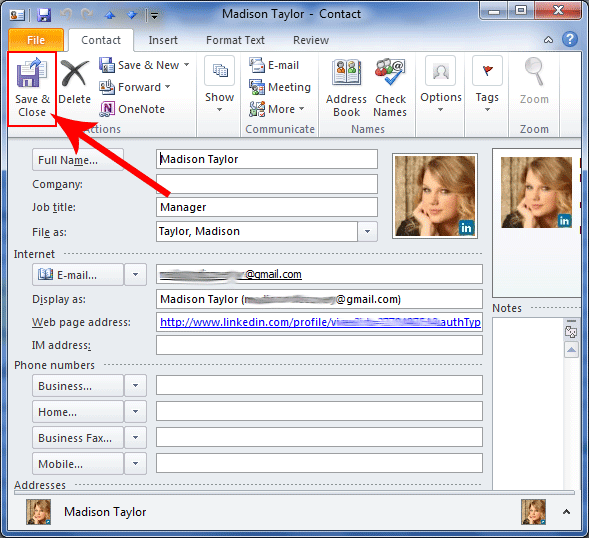Open the Business phone type dropdown
Image resolution: width=589 pixels, height=538 pixels.
pyautogui.click(x=135, y=385)
